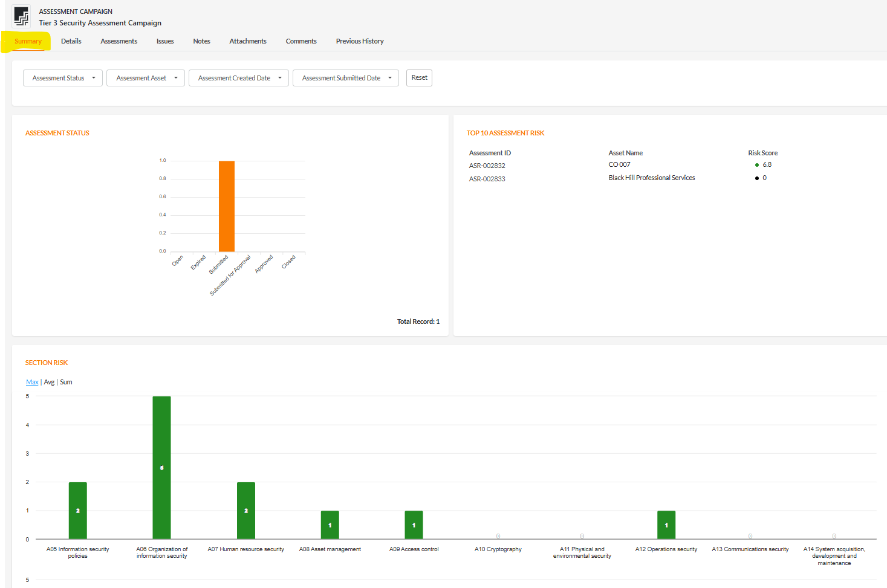Click asset name CO 007
Screen dimensions: 887x588
(619, 164)
